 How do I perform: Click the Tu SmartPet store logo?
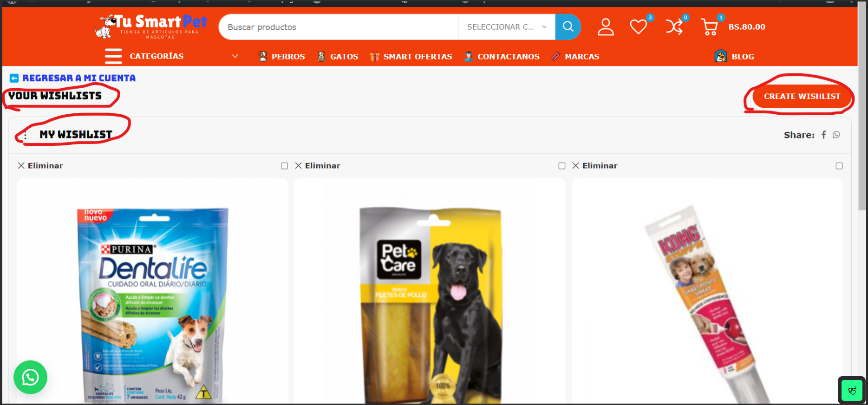point(151,26)
